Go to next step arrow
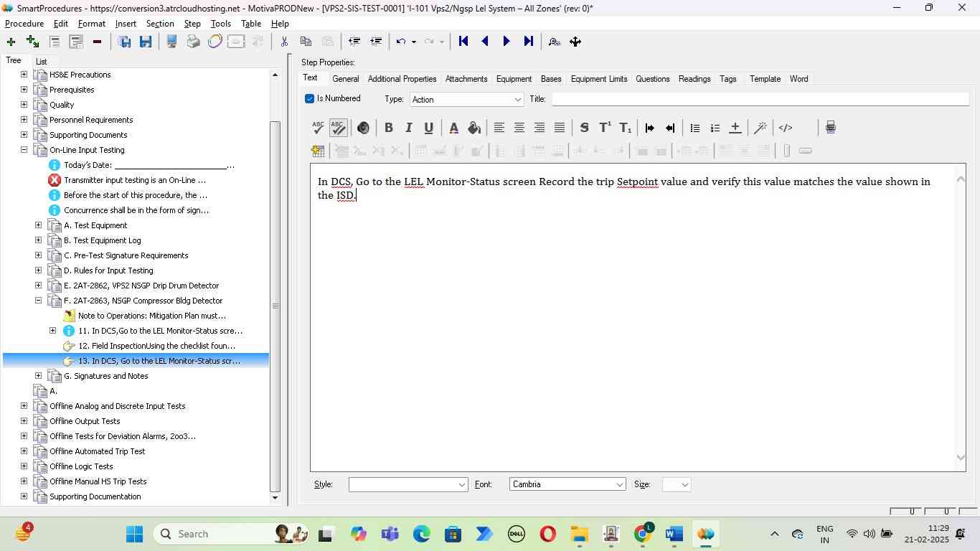Image resolution: width=980 pixels, height=551 pixels. [507, 42]
